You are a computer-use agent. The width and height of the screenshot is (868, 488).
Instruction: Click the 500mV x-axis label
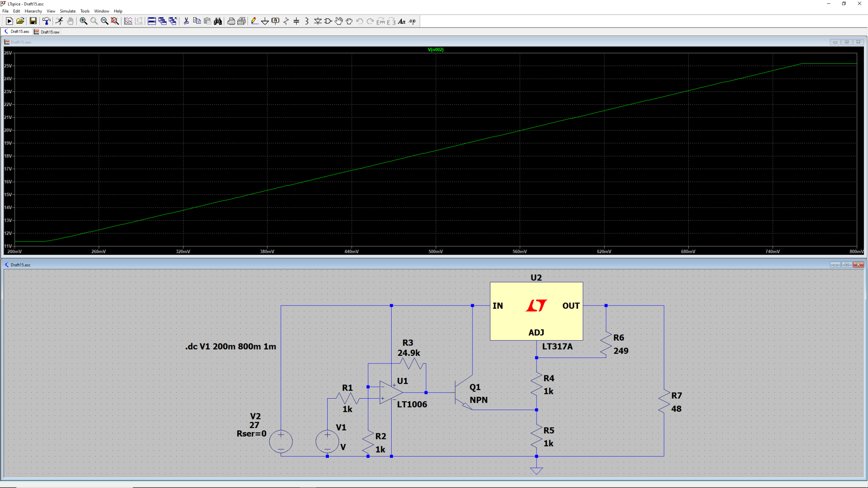(x=436, y=252)
